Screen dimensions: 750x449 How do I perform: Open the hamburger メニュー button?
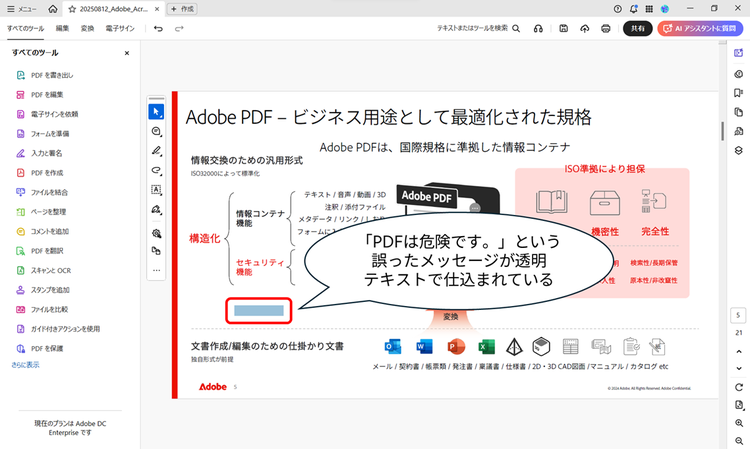[x=22, y=9]
